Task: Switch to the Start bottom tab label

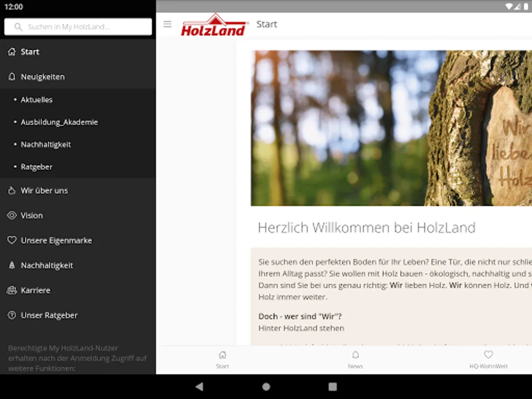Action: (223, 366)
